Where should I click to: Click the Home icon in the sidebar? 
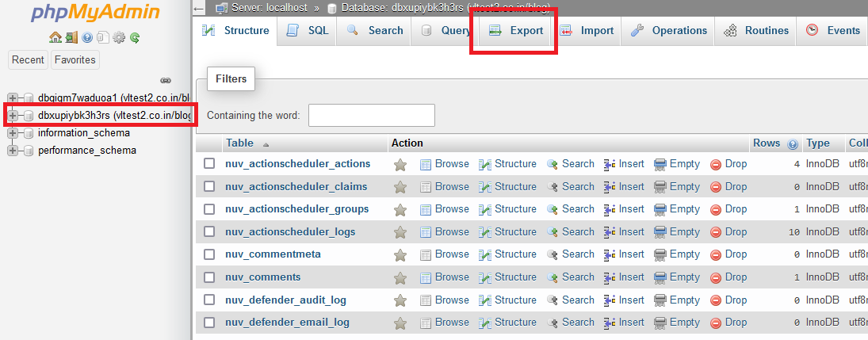tap(55, 37)
